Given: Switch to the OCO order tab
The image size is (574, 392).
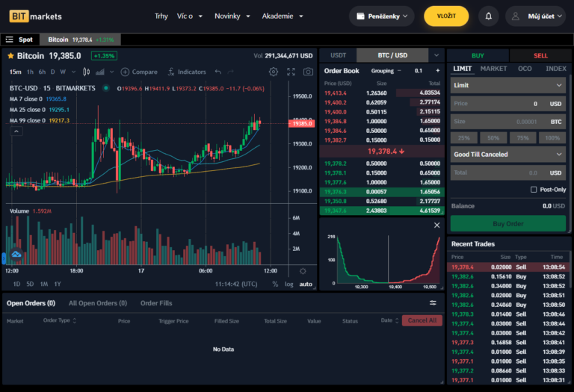Looking at the screenshot, I should click(x=525, y=69).
